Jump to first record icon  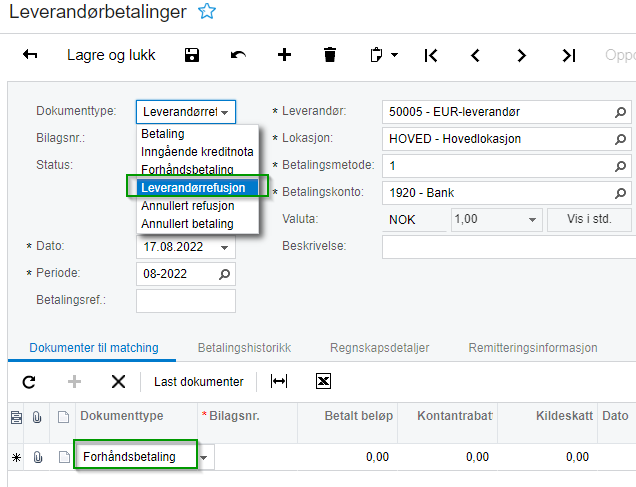(x=431, y=55)
